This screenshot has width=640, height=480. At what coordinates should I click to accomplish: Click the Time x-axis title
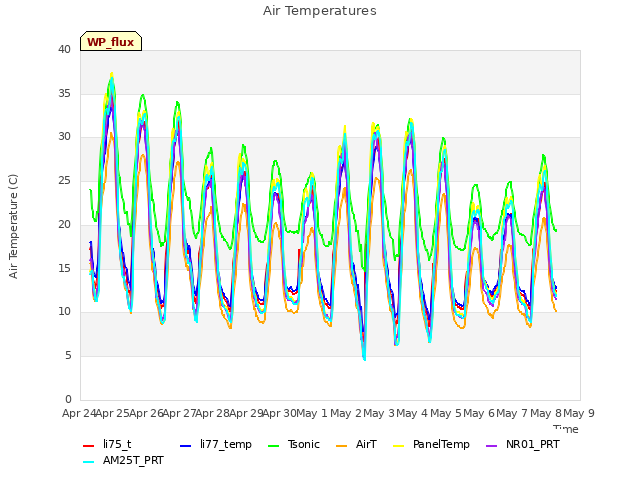566,429
